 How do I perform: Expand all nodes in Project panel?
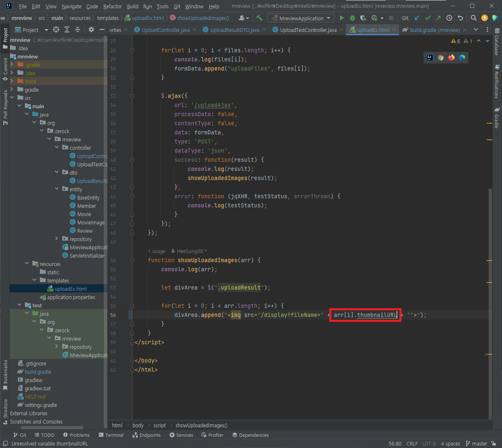point(67,29)
